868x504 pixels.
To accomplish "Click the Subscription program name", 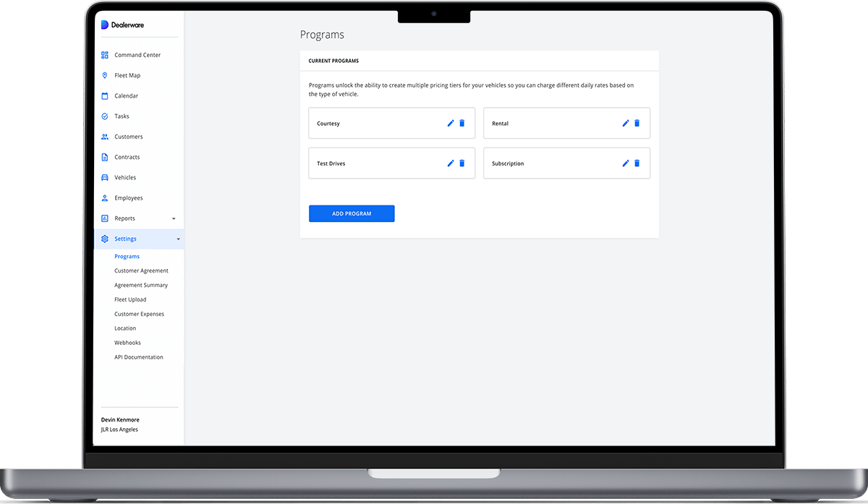I will tap(508, 163).
